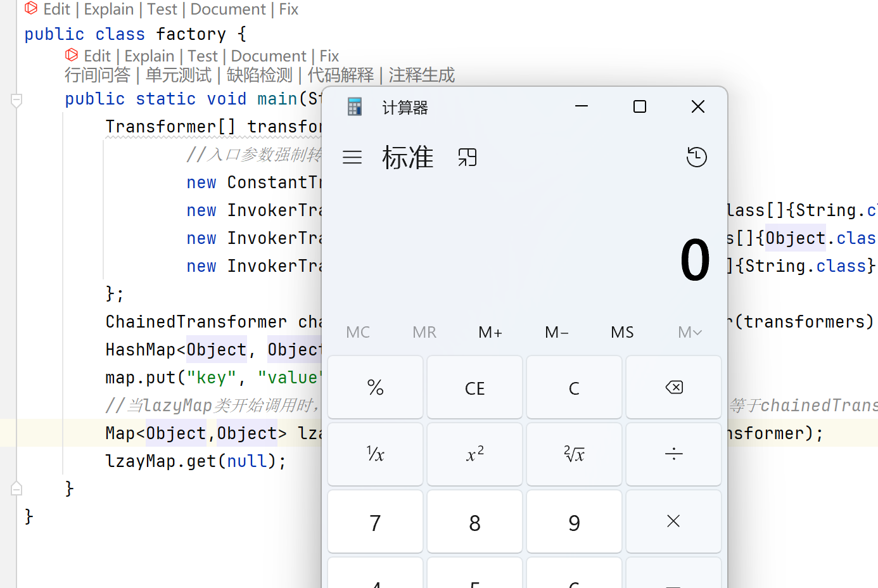Click the M+ memory add button
The height and width of the screenshot is (588, 878).
490,332
